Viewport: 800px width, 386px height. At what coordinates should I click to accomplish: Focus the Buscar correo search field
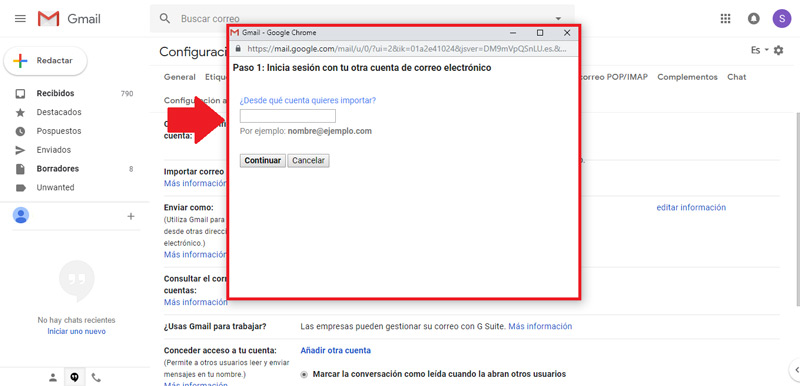(362, 19)
